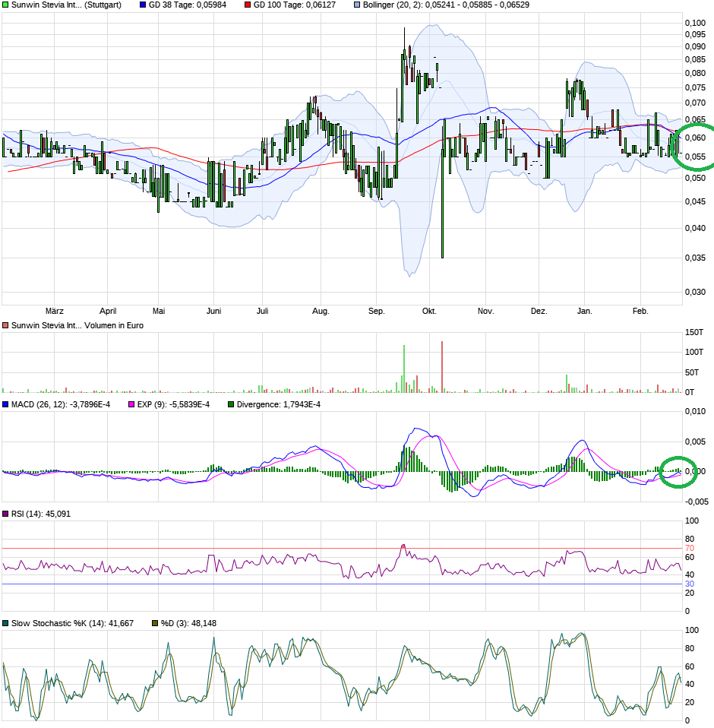Screen dimensions: 714x728
Task: Click the Feb. month label on time axis
Action: point(640,311)
